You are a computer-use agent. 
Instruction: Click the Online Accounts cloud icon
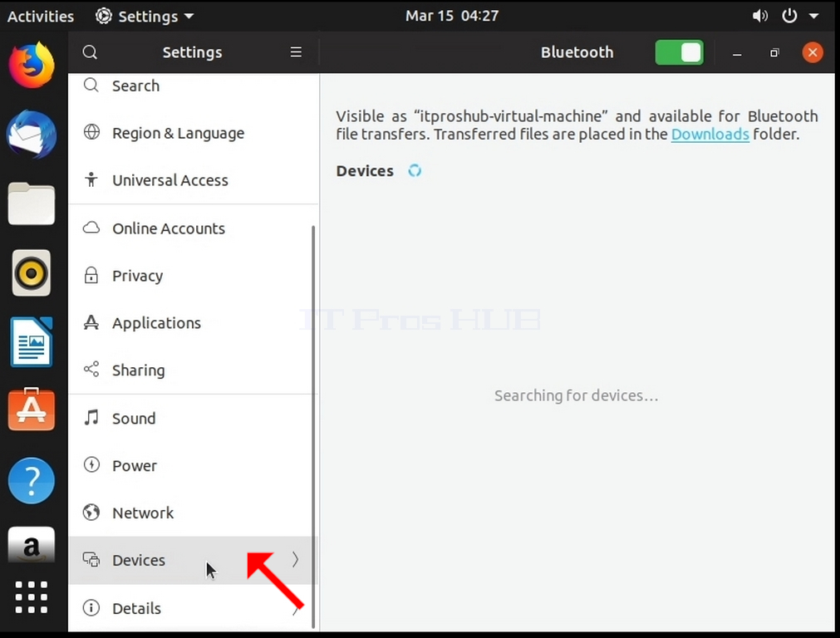91,228
